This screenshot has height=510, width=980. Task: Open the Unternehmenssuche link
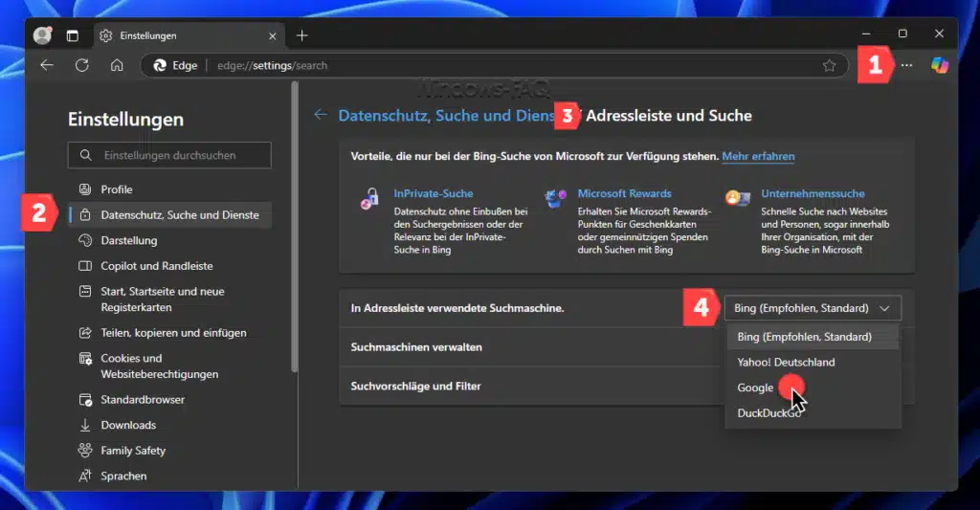813,193
